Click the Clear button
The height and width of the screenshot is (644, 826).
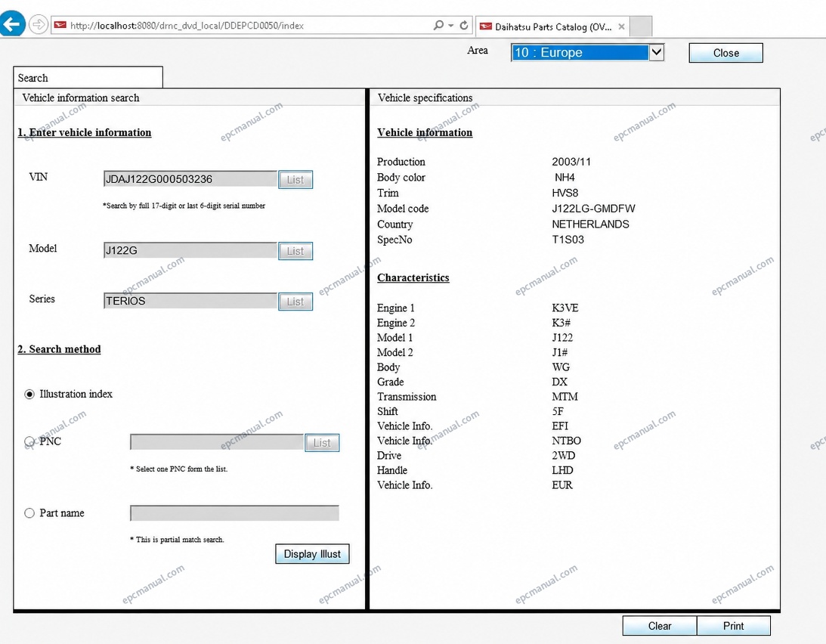(x=660, y=626)
